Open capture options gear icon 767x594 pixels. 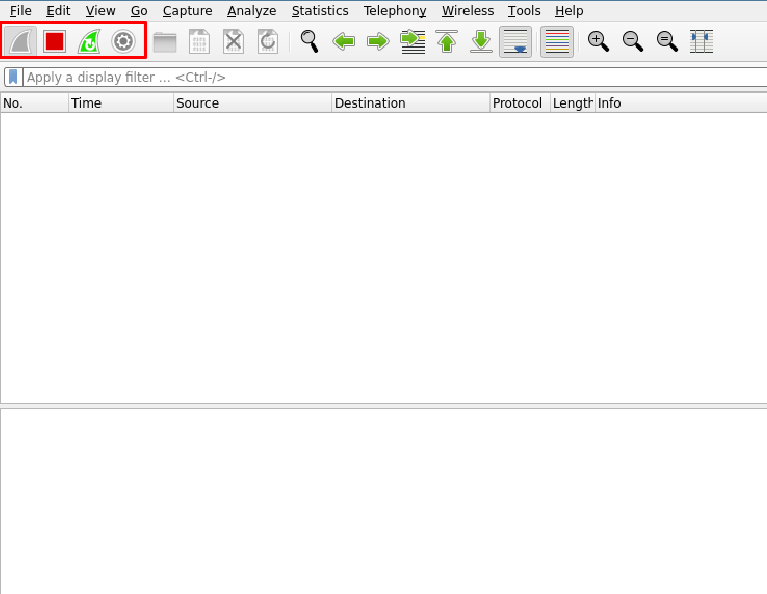(x=123, y=42)
